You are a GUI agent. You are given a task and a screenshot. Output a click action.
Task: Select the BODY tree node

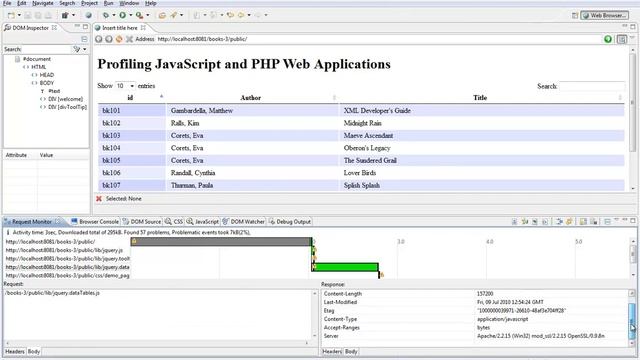(47, 83)
